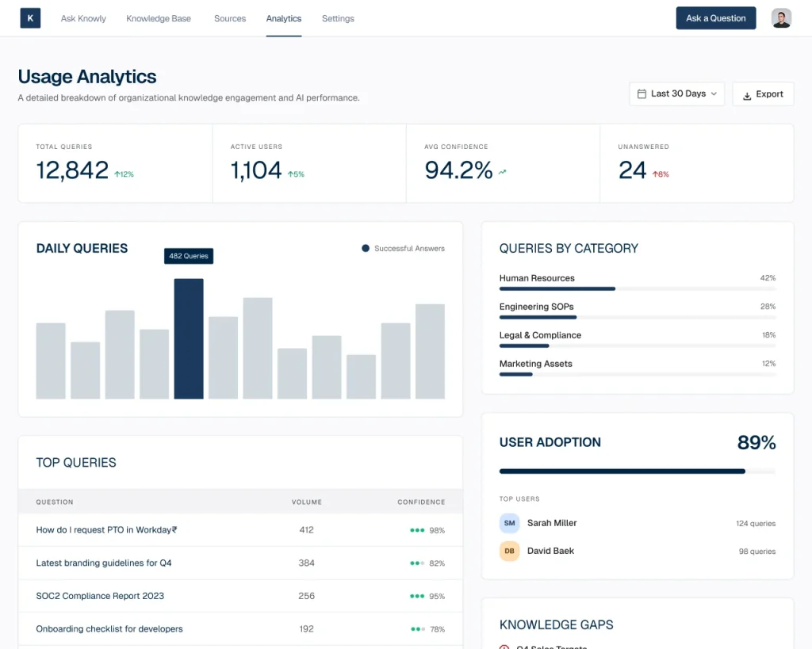Click the VOLUME column header

(x=307, y=502)
